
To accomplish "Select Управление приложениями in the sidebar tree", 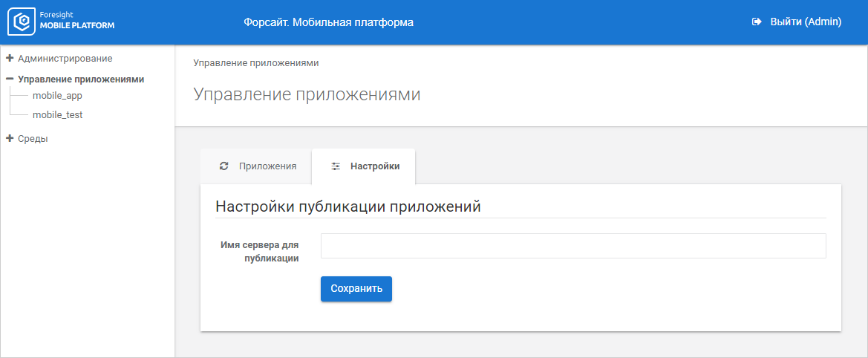I will (80, 79).
